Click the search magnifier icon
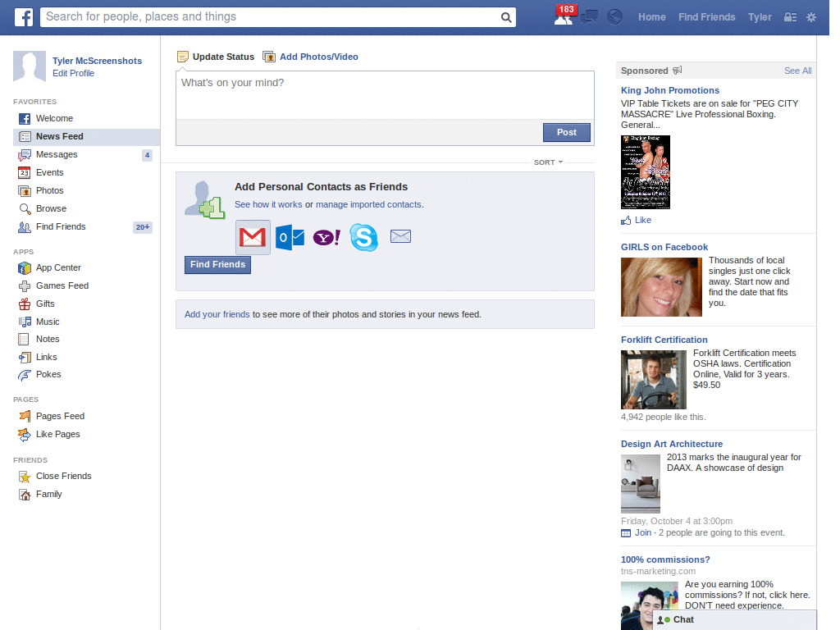The height and width of the screenshot is (630, 840). point(505,17)
